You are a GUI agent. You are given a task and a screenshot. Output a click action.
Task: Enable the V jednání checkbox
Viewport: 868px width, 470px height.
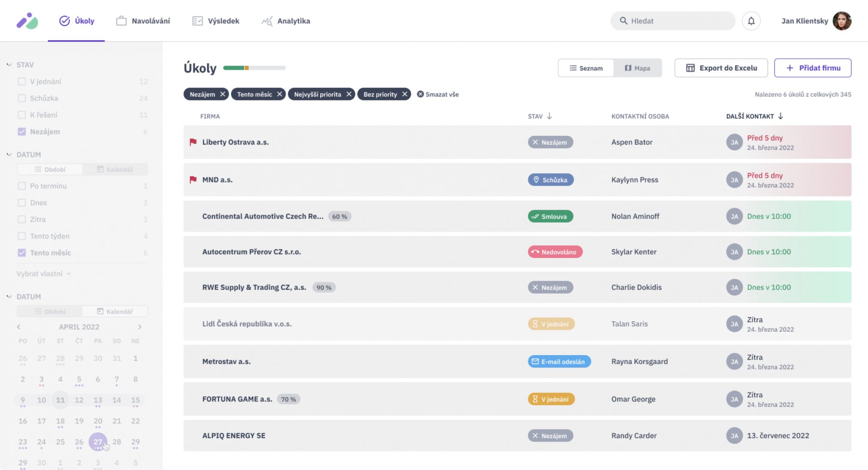(x=22, y=81)
